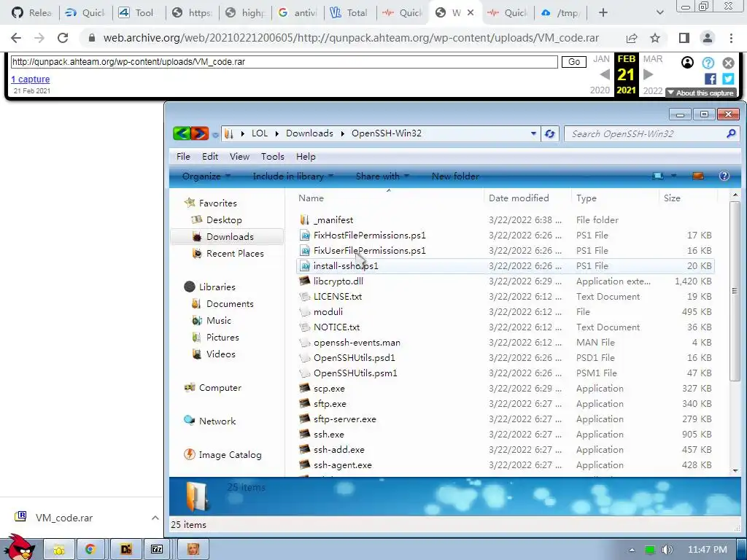The width and height of the screenshot is (747, 560).
Task: Click New folder button
Action: click(455, 176)
